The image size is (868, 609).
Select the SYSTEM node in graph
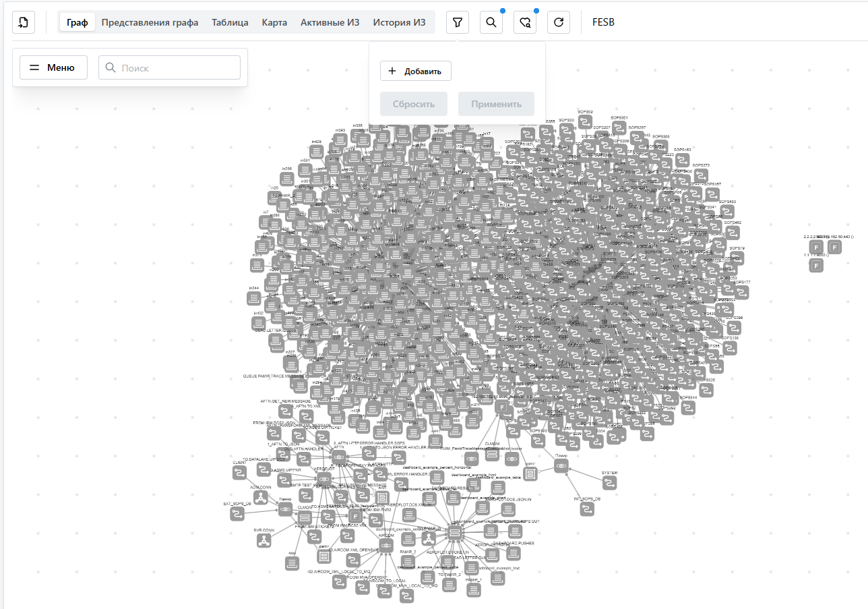[x=609, y=483]
